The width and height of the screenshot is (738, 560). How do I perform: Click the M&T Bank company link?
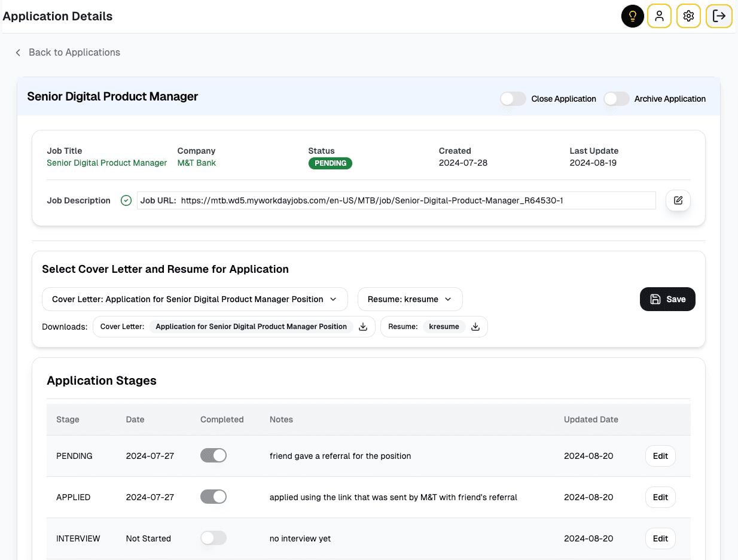[196, 162]
